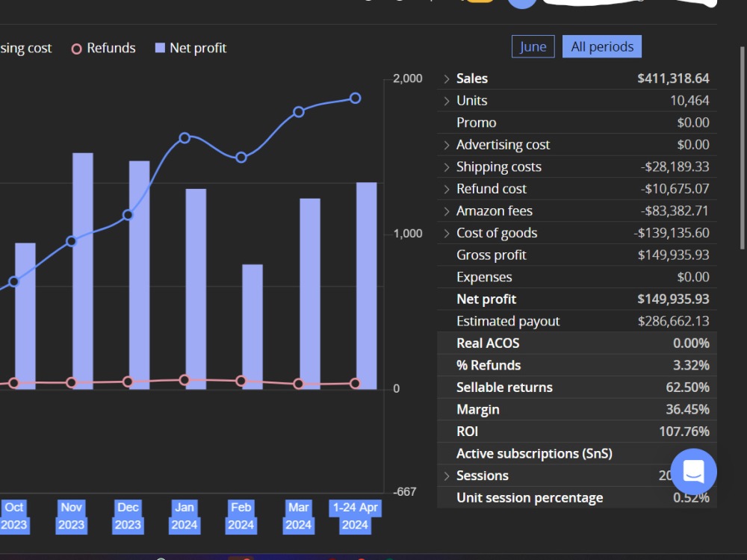The width and height of the screenshot is (747, 560).
Task: Click the April 2024 blue line data point
Action: click(355, 98)
